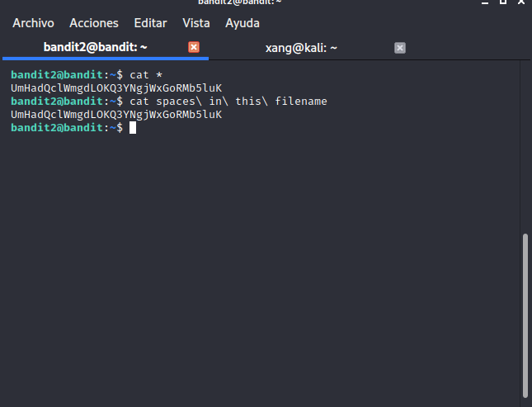Open the Archivo menu
This screenshot has width=532, height=407.
point(33,23)
